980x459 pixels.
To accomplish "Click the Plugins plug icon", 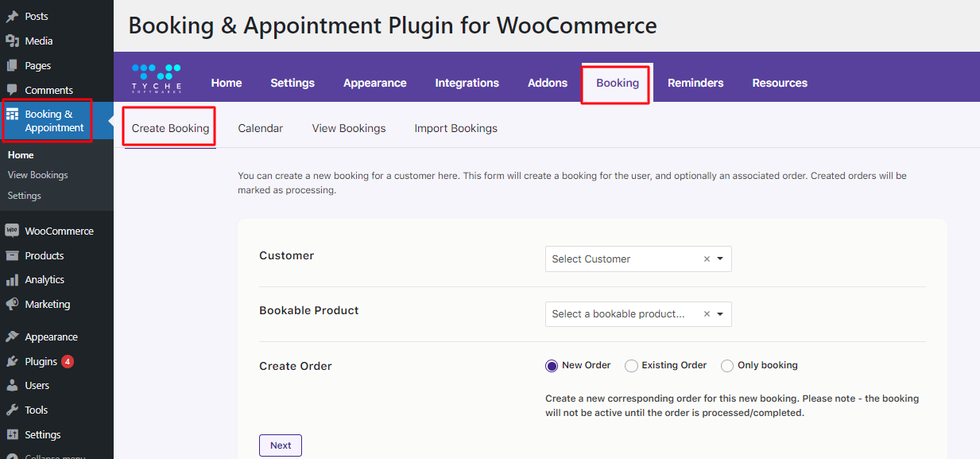I will pos(12,361).
